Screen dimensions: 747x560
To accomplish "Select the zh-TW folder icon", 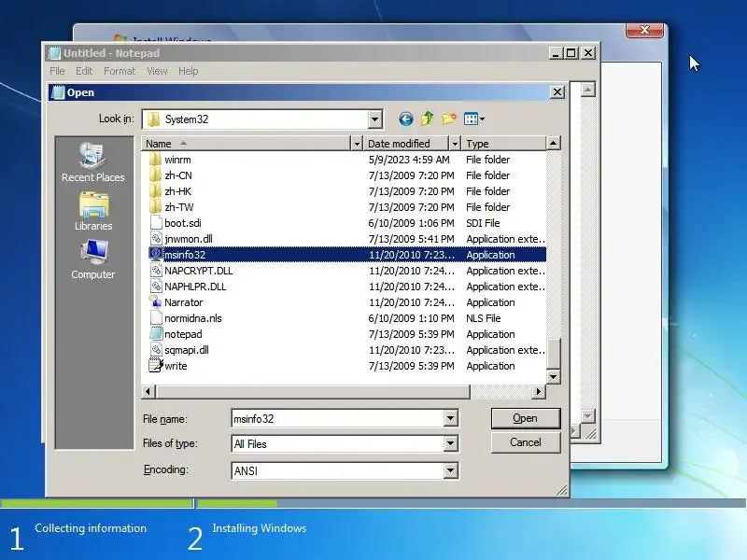I will (x=155, y=206).
